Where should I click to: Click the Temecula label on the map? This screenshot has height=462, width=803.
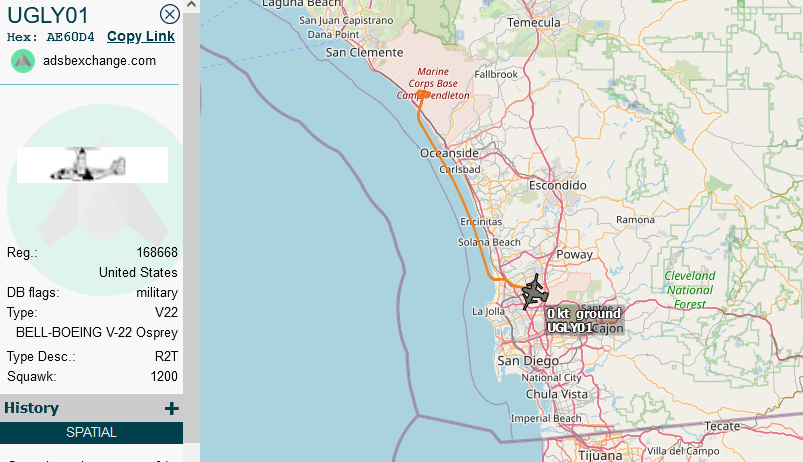[534, 23]
